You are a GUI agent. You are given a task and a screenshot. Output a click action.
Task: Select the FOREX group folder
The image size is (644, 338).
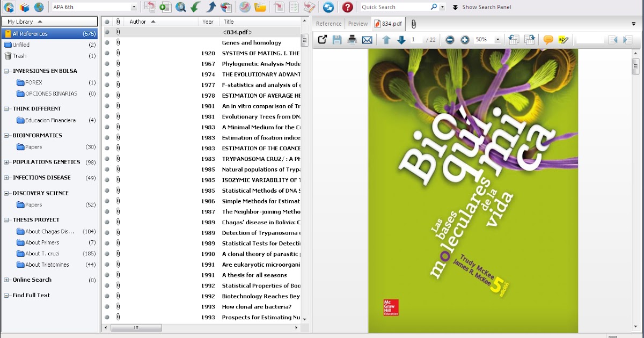click(x=56, y=83)
